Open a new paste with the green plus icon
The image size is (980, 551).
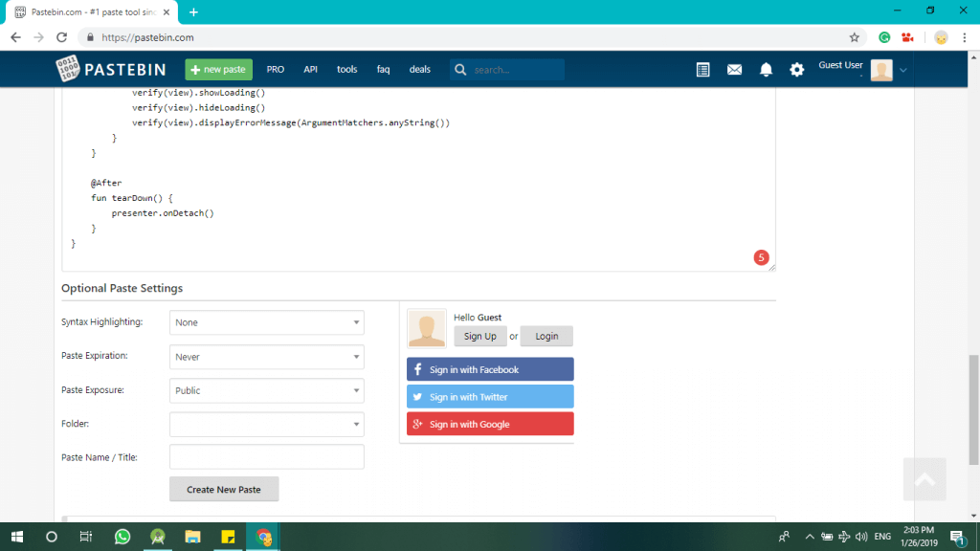click(218, 69)
